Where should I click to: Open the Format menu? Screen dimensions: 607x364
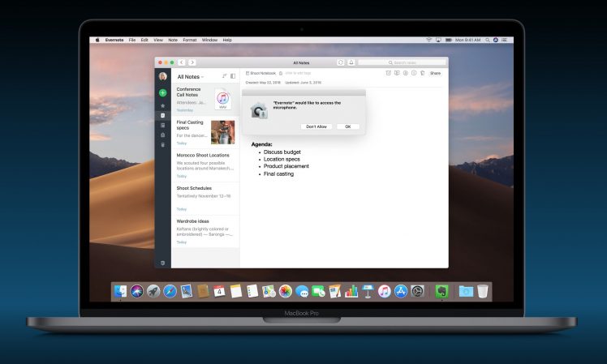(x=189, y=40)
